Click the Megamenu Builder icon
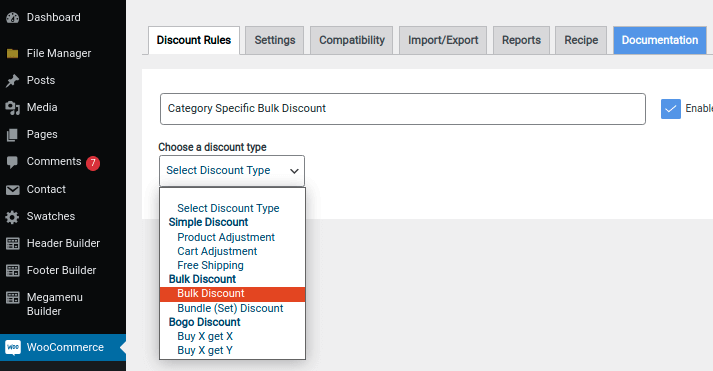The width and height of the screenshot is (713, 371). click(x=13, y=298)
